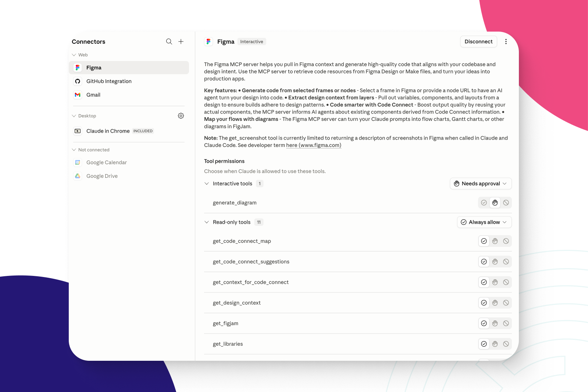Set get_code_connect_suggestions to needs approval
Image resolution: width=588 pixels, height=392 pixels.
pyautogui.click(x=495, y=262)
